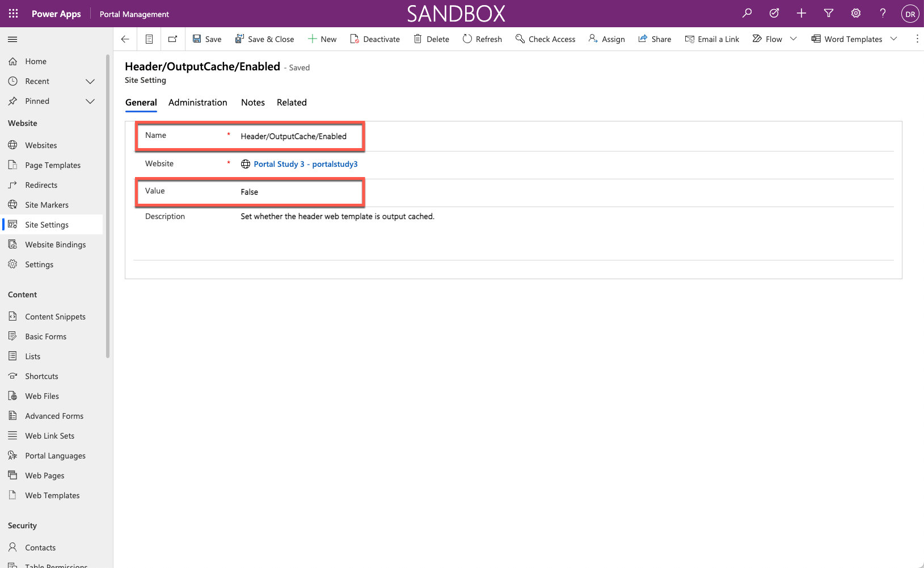
Task: Share this record
Action: click(655, 39)
